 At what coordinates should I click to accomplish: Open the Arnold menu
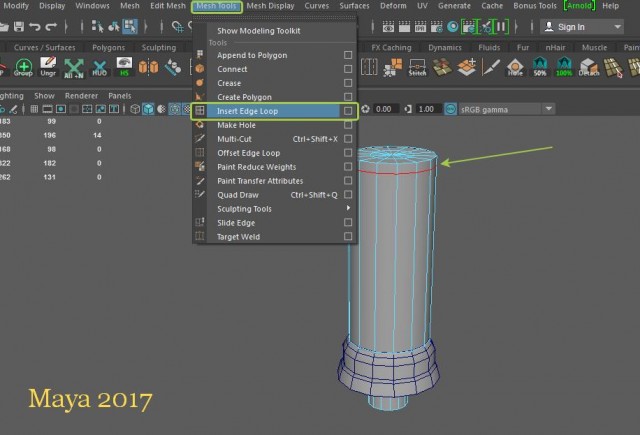tap(579, 6)
